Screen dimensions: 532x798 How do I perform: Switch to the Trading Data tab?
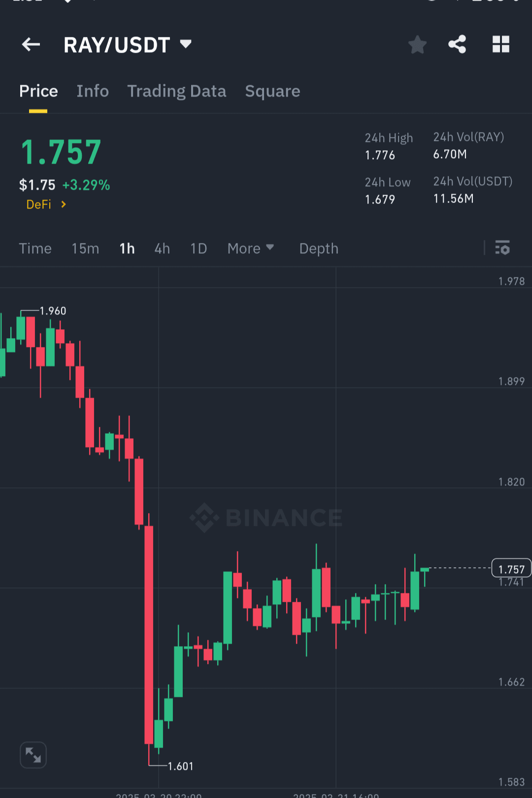pos(176,91)
